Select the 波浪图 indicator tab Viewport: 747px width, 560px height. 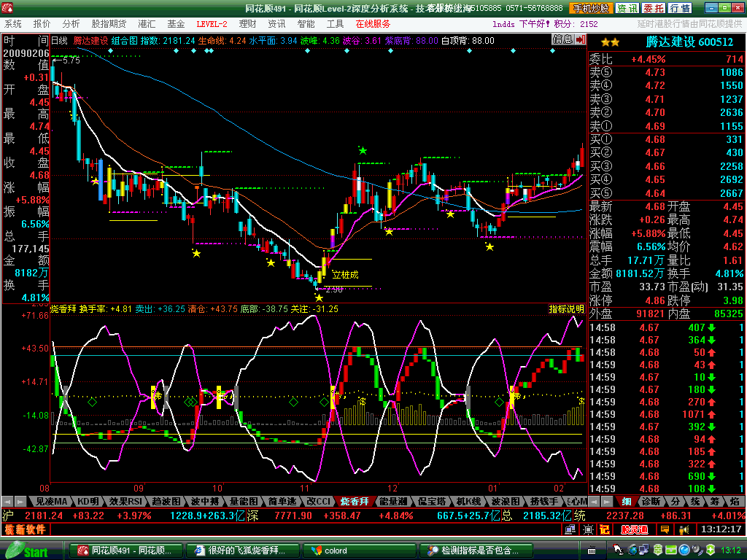point(505,502)
